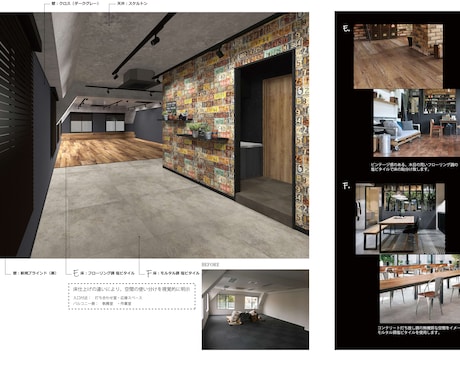The image size is (460, 380).
Task: Select the photo with bench and dining table beside the F label
Action: click(x=400, y=218)
